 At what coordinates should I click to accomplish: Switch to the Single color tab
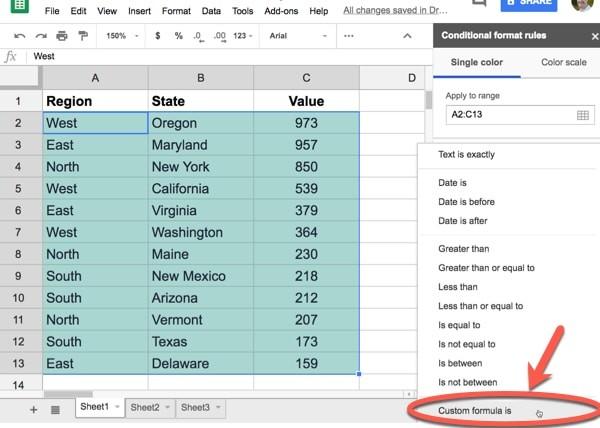[477, 62]
